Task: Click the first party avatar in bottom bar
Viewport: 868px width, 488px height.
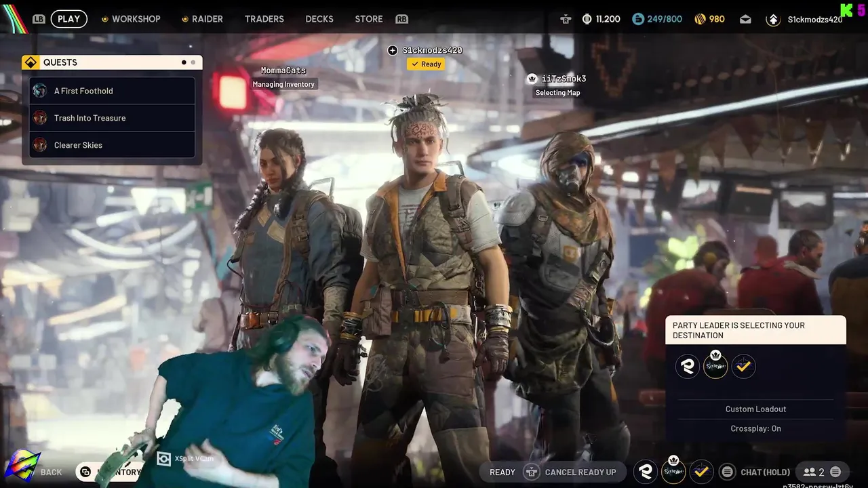Action: pyautogui.click(x=646, y=472)
